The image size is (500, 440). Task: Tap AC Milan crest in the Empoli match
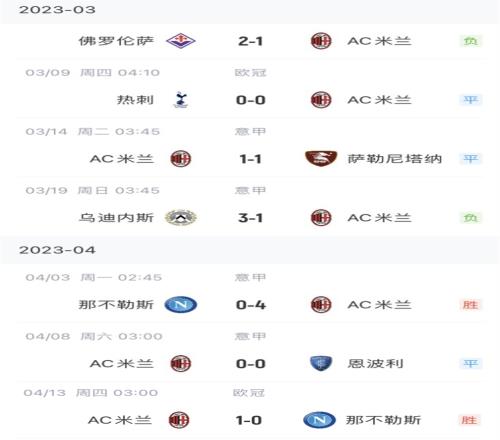[181, 363]
